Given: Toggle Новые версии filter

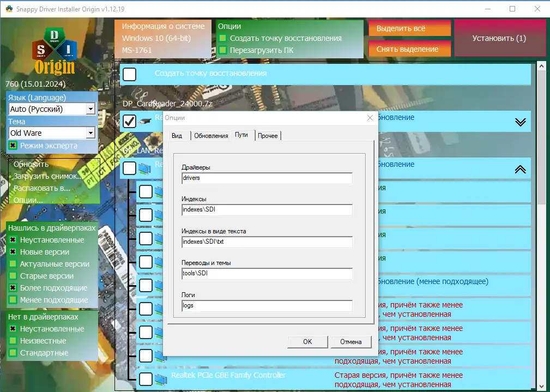Looking at the screenshot, I should pyautogui.click(x=13, y=252).
